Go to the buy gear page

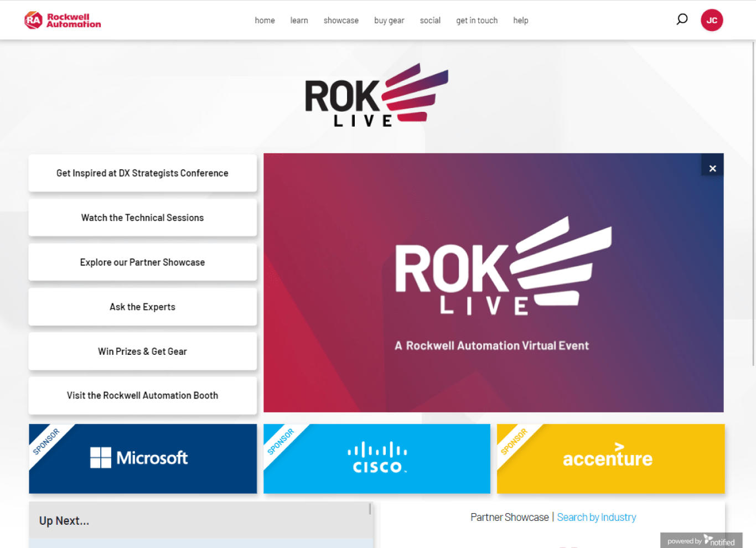389,20
